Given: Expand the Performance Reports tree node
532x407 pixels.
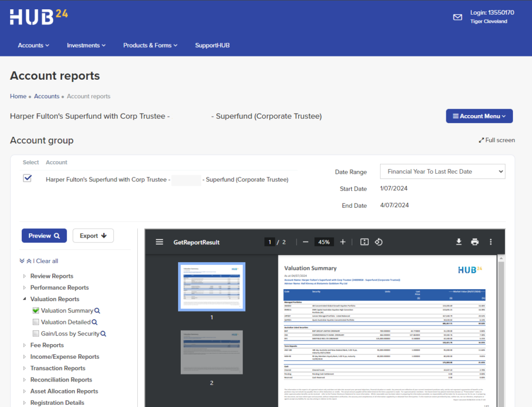Looking at the screenshot, I should [24, 288].
